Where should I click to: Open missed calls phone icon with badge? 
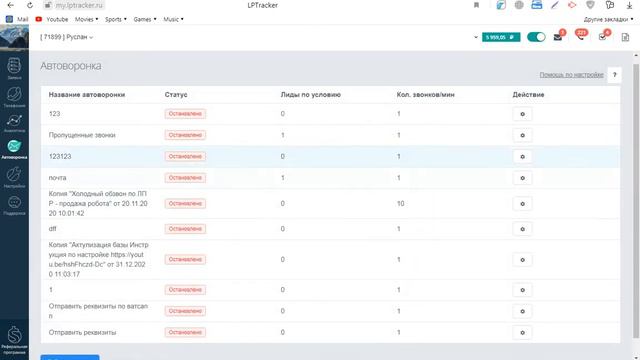[x=581, y=36]
